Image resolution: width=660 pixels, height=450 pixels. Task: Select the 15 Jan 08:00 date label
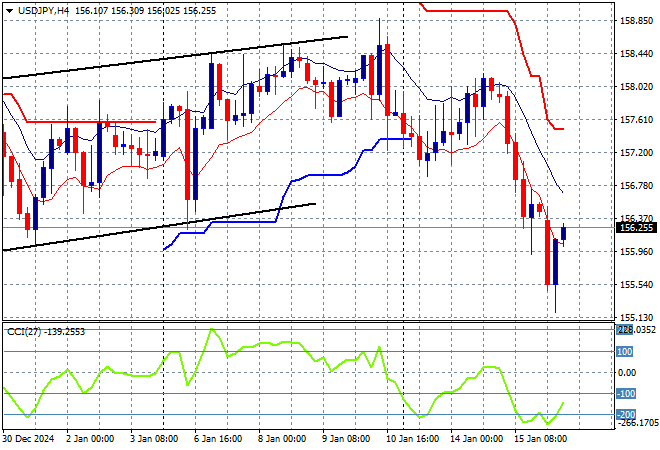(538, 438)
